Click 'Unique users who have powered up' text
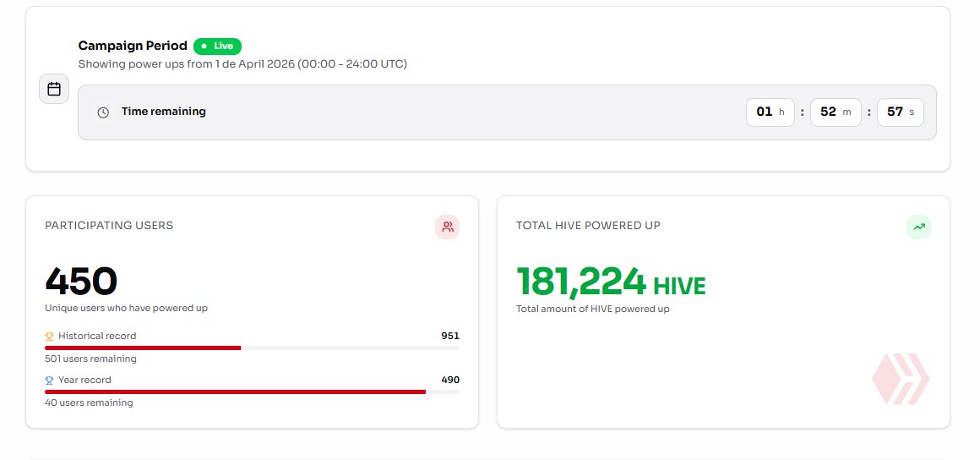The image size is (980, 460). click(x=126, y=308)
